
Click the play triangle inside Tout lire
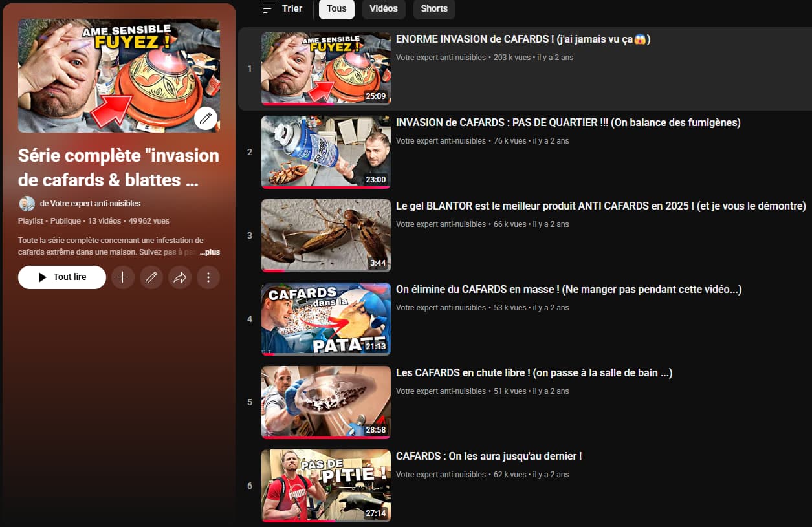click(43, 277)
